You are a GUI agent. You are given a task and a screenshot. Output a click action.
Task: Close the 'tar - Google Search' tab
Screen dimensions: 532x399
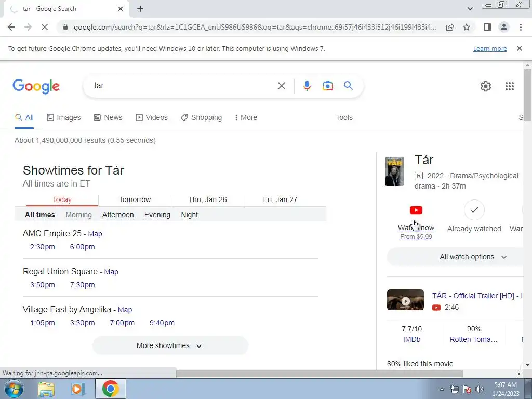(x=121, y=9)
